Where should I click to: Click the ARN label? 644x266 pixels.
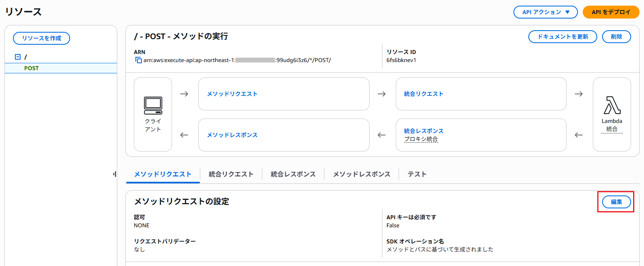pos(139,52)
